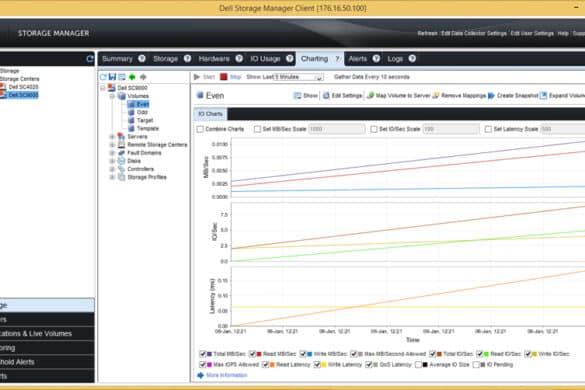This screenshot has height=390, width=585.
Task: Open help icon beside Summary tab
Action: pyautogui.click(x=142, y=58)
